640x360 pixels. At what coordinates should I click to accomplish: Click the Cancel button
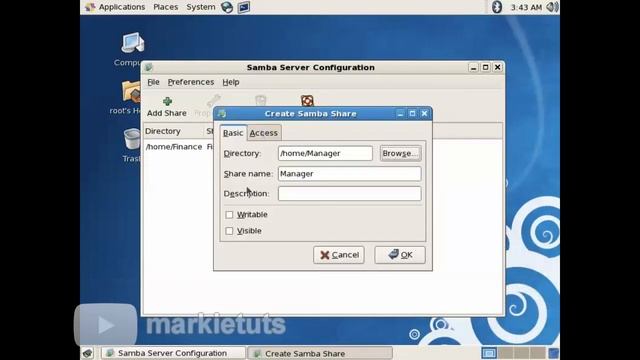tap(339, 255)
